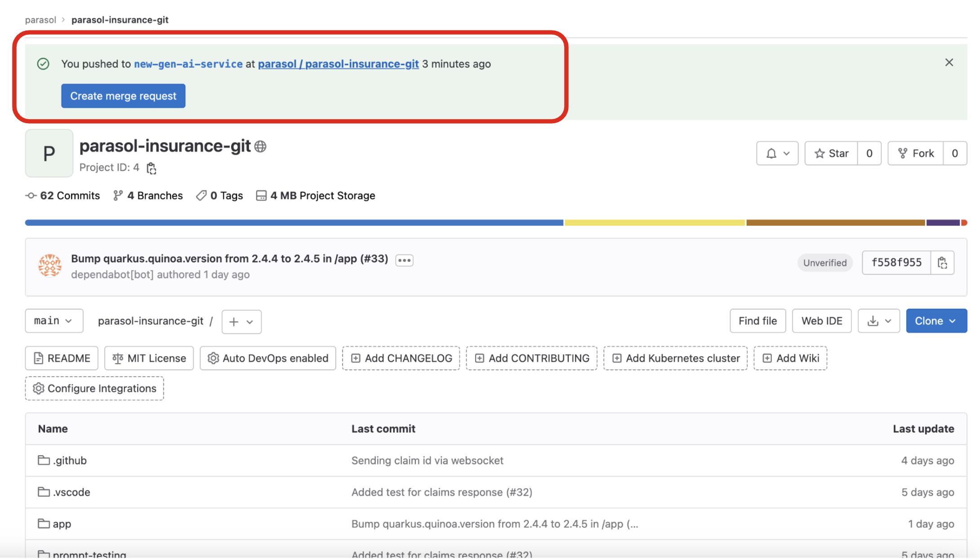
Task: Dismiss the push notification banner
Action: (949, 62)
